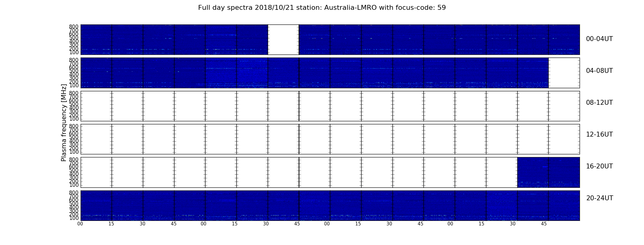Click inside the empty 12-16UT panel
This screenshot has height=245, width=644.
330,139
